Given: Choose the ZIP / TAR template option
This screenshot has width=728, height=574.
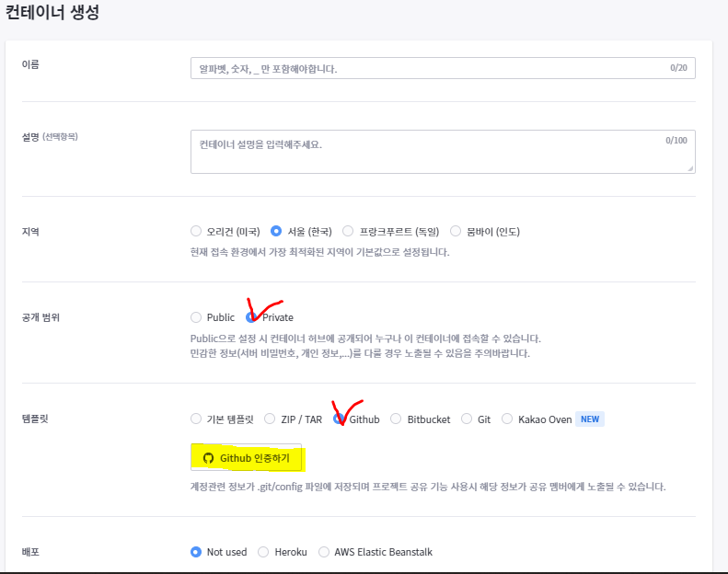Looking at the screenshot, I should point(270,419).
